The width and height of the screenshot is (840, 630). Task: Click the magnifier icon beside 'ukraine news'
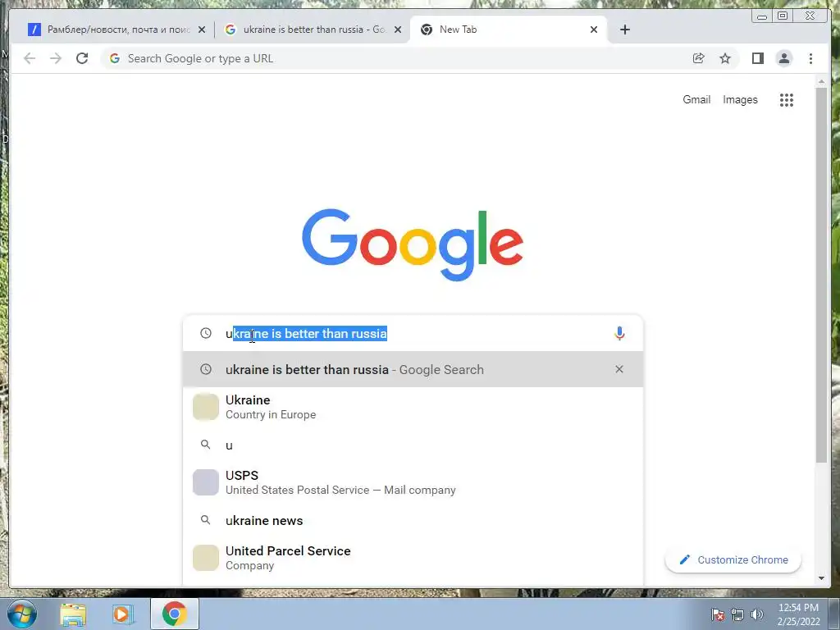[205, 519]
